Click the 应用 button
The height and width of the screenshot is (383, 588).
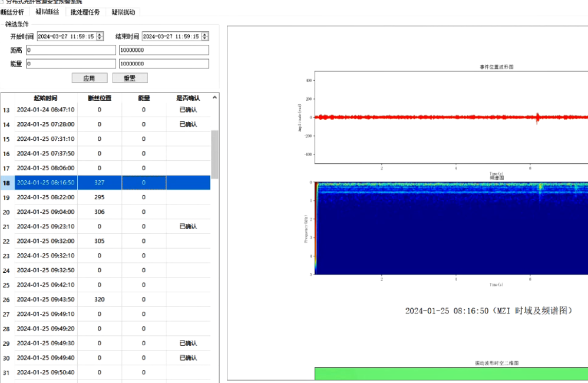pos(89,78)
